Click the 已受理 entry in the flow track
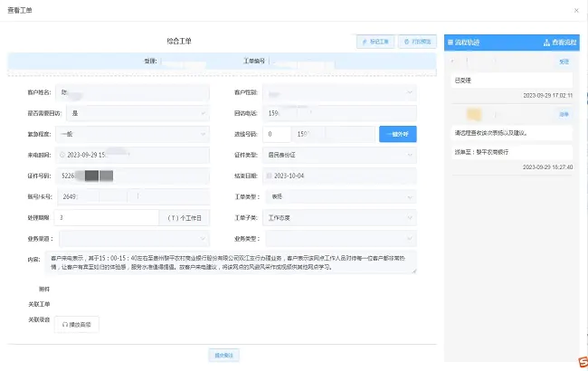This screenshot has width=588, height=371. pyautogui.click(x=512, y=81)
